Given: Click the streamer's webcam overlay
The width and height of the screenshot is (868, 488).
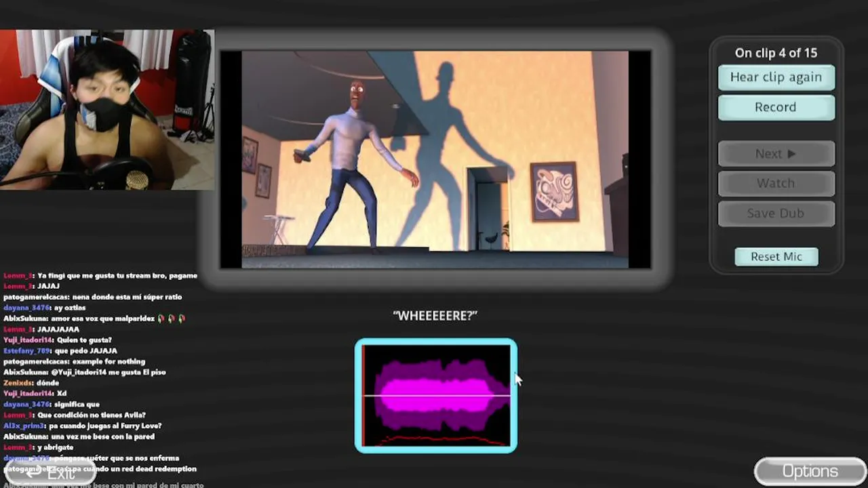Looking at the screenshot, I should coord(107,109).
